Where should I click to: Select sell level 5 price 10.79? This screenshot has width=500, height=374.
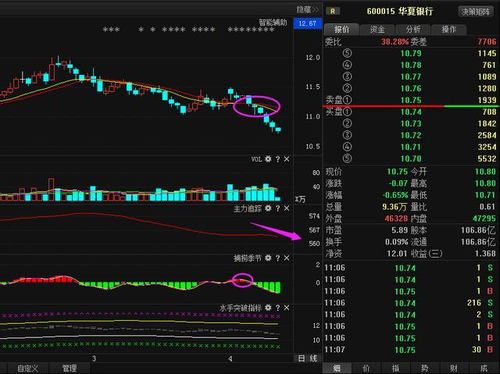point(411,53)
